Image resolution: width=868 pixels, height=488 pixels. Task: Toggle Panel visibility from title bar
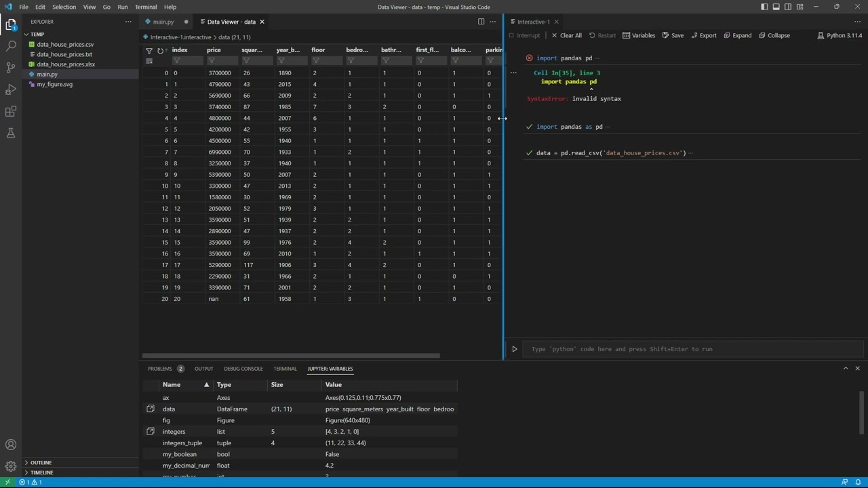776,7
